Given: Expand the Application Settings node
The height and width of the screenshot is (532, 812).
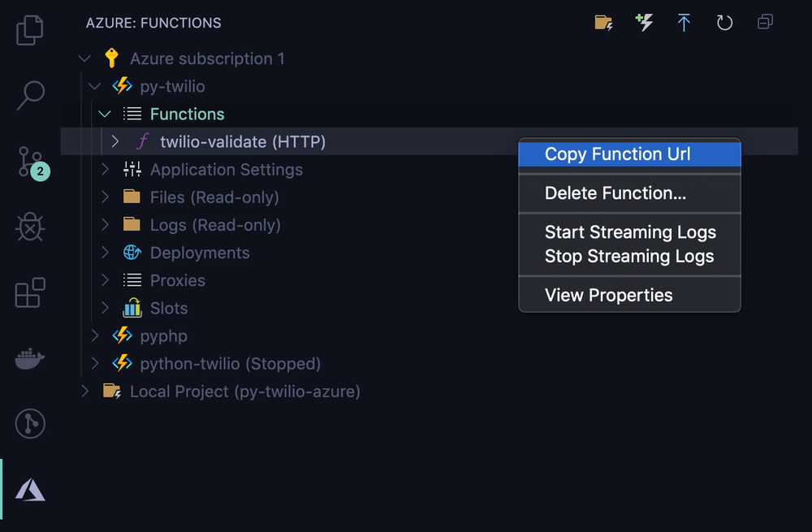Looking at the screenshot, I should pos(104,170).
